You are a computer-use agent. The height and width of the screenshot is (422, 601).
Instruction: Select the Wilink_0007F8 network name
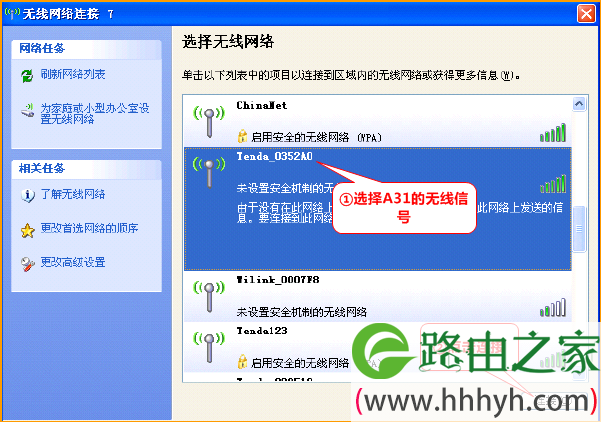278,279
